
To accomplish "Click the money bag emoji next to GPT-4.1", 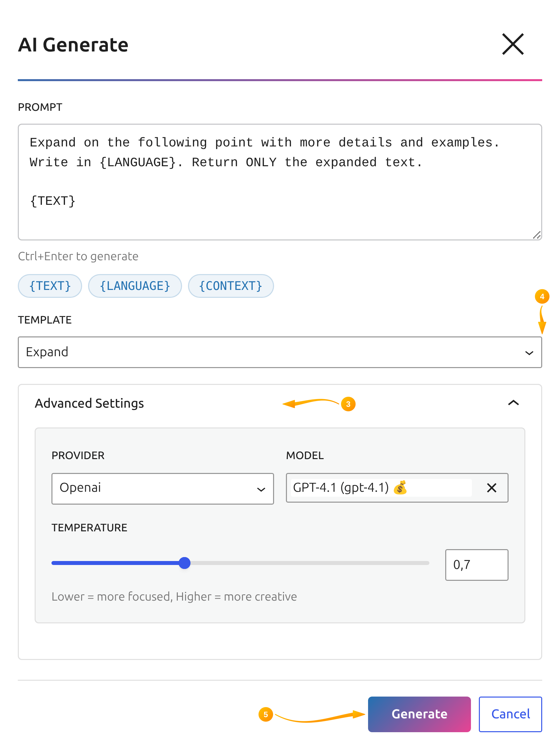I will coord(400,487).
